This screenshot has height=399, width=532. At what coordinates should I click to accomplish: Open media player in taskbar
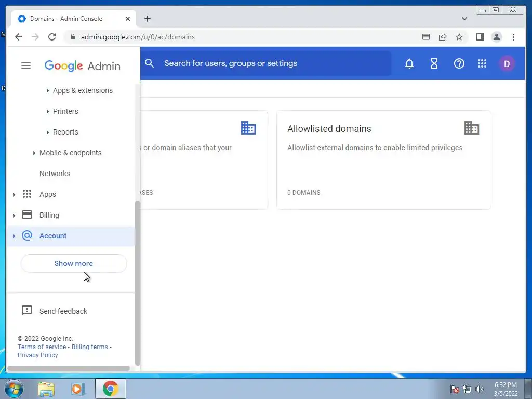coord(77,389)
